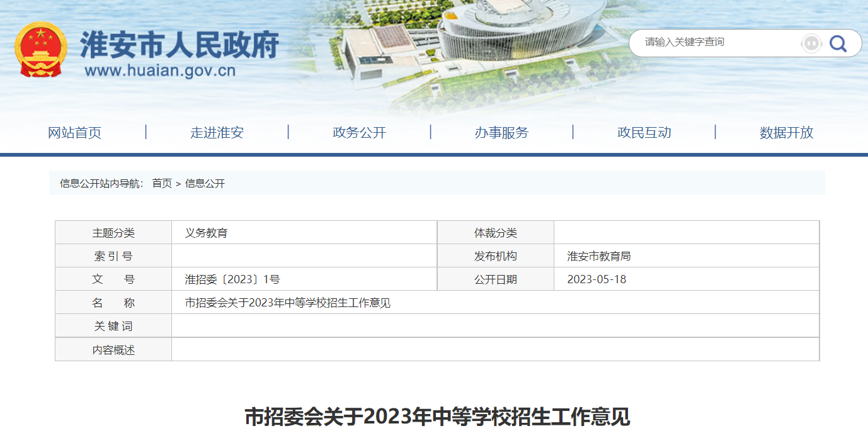Click the magnifier search icon

838,43
